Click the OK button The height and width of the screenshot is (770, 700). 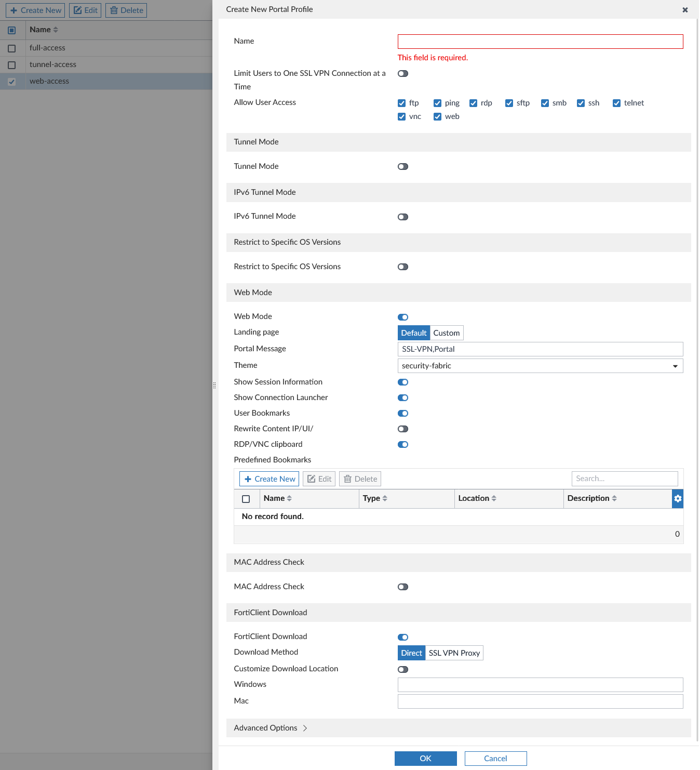[x=425, y=758]
